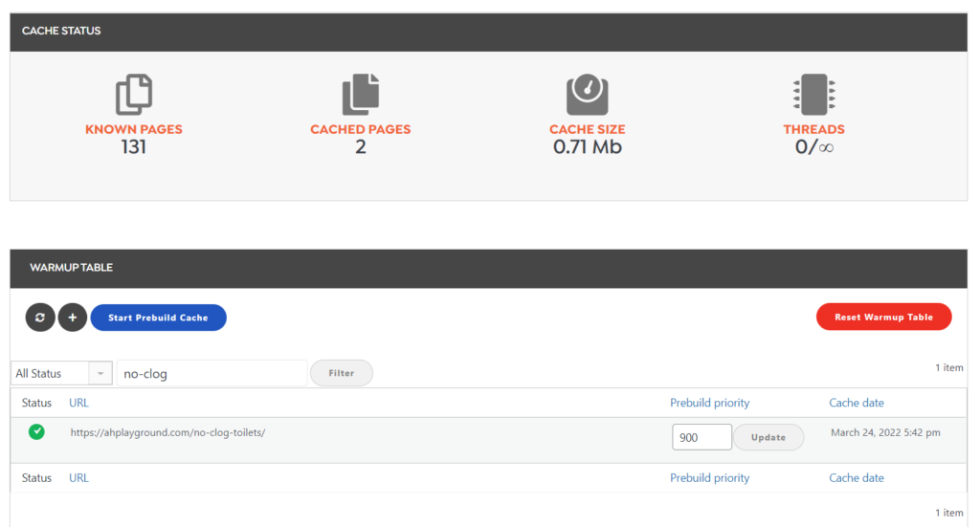Open the All Status dropdown
980x527 pixels.
61,373
